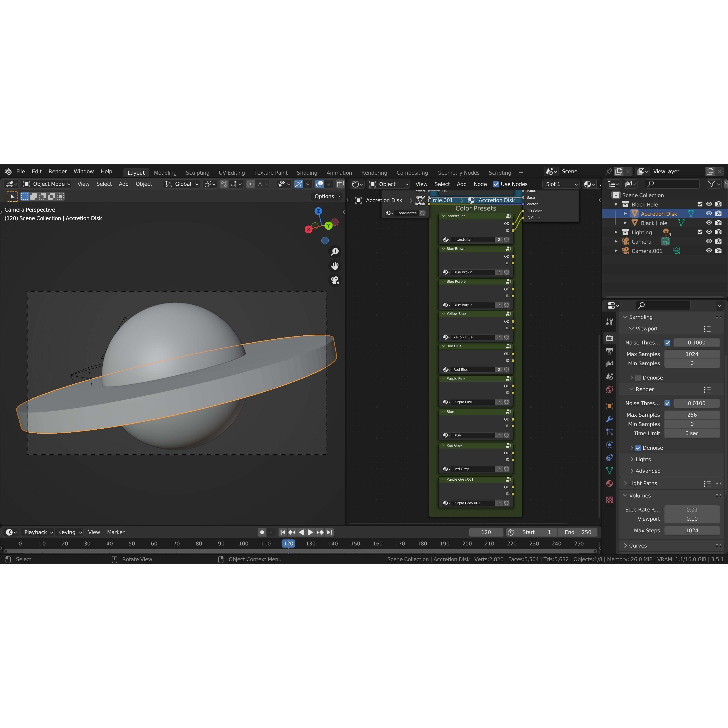This screenshot has height=728, width=728.
Task: Open the Object Constraints tab icon
Action: point(609,457)
